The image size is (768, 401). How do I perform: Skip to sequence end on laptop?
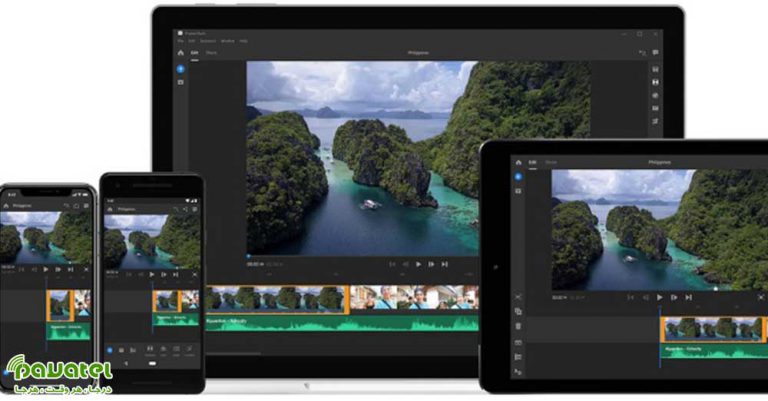(444, 264)
